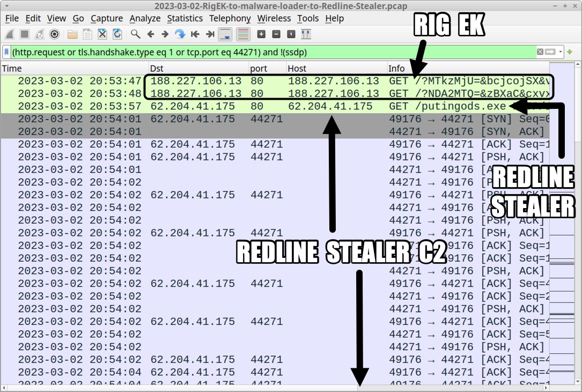
Task: Open the Edit menu
Action: pyautogui.click(x=33, y=19)
